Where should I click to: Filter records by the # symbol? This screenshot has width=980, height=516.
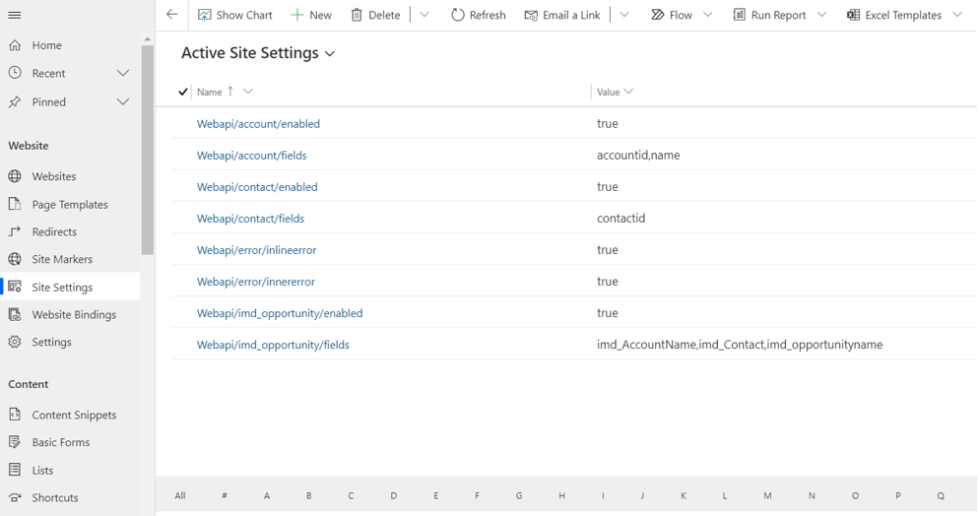(225, 495)
